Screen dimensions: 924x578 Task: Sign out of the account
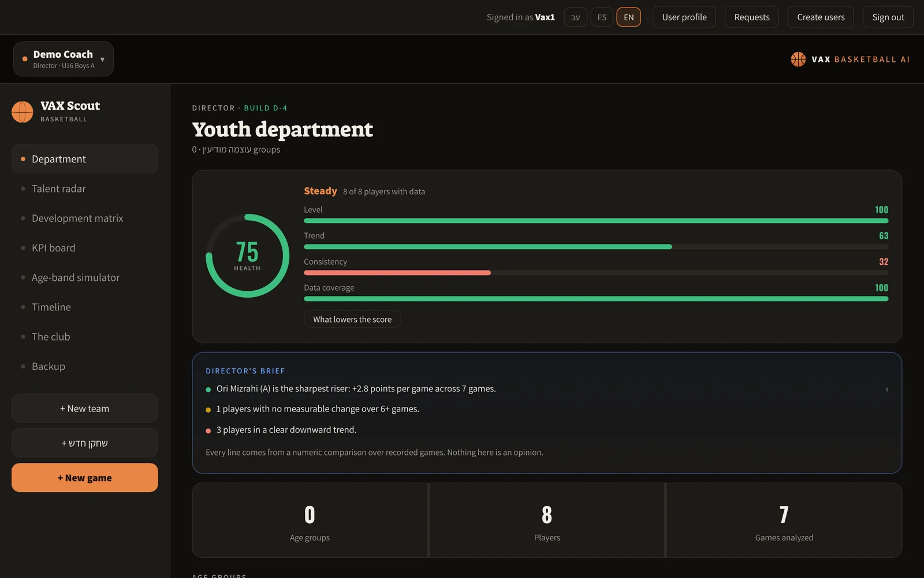coord(888,17)
